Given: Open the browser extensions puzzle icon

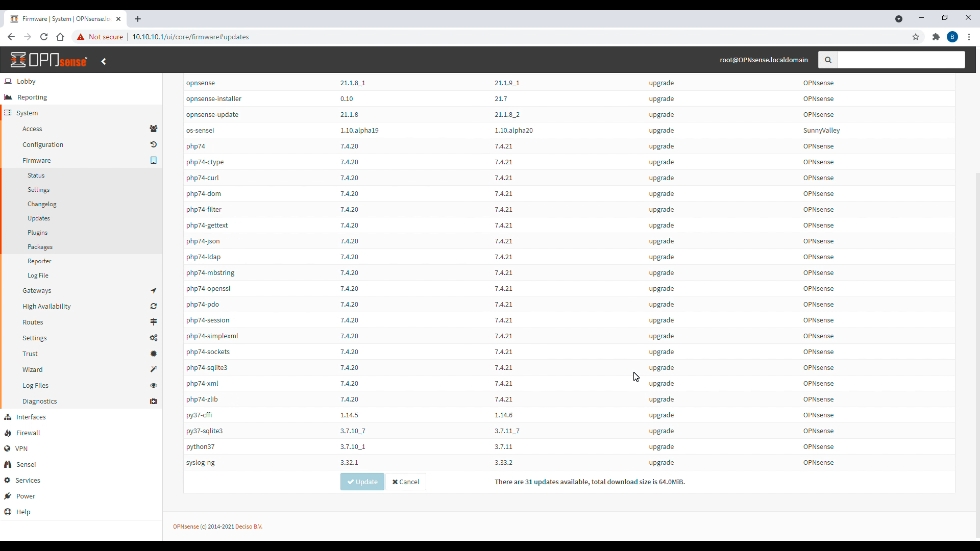Looking at the screenshot, I should coord(936,37).
